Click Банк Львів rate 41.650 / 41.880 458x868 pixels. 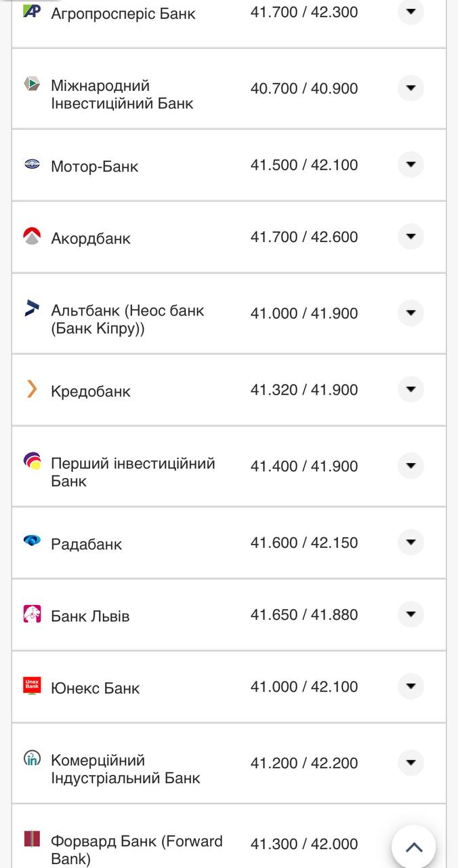304,615
